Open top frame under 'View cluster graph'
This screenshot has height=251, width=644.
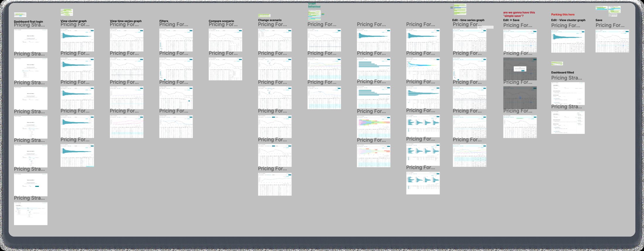[x=77, y=40]
